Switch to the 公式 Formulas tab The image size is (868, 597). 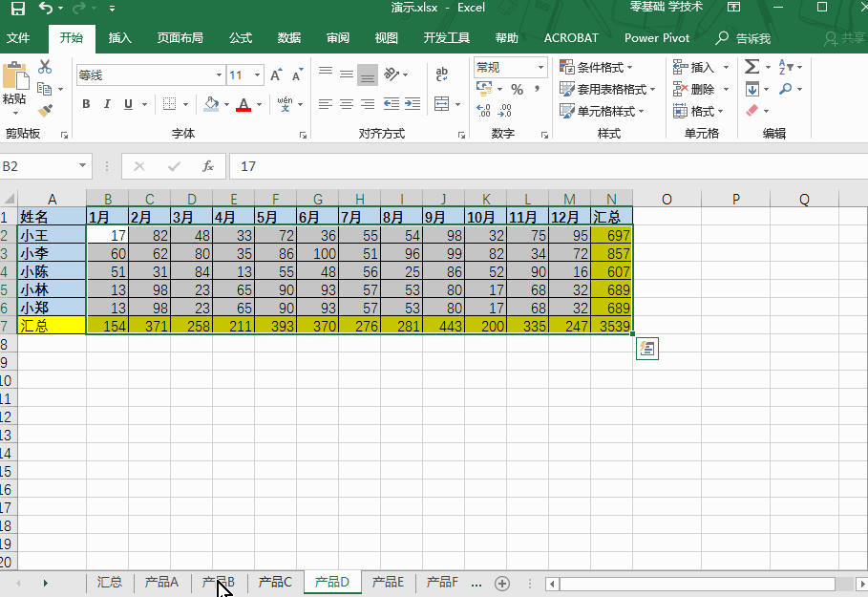241,38
